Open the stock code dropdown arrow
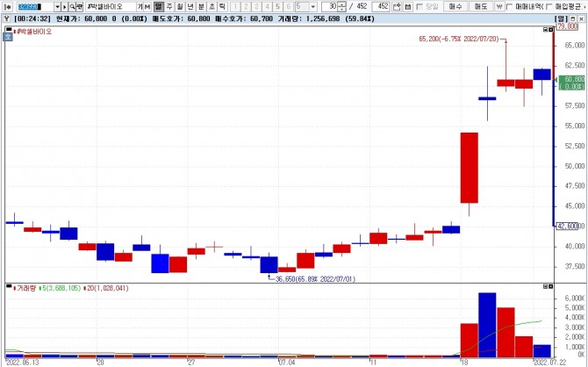This screenshot has width=588, height=367. 57,7
